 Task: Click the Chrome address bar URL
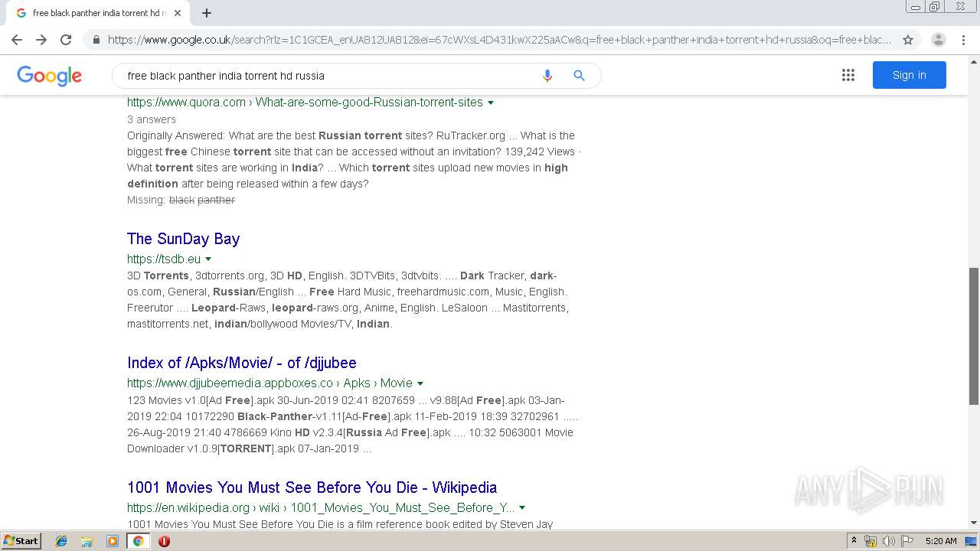pos(499,40)
